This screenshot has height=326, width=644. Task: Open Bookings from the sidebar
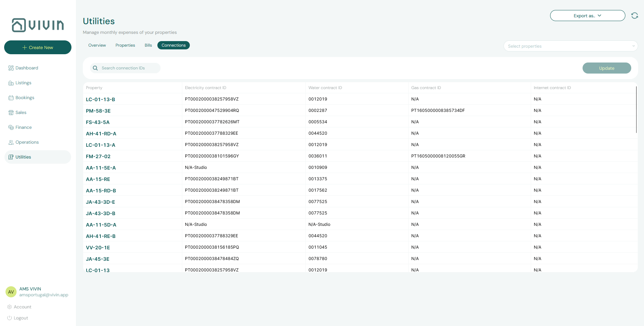coord(11,97)
